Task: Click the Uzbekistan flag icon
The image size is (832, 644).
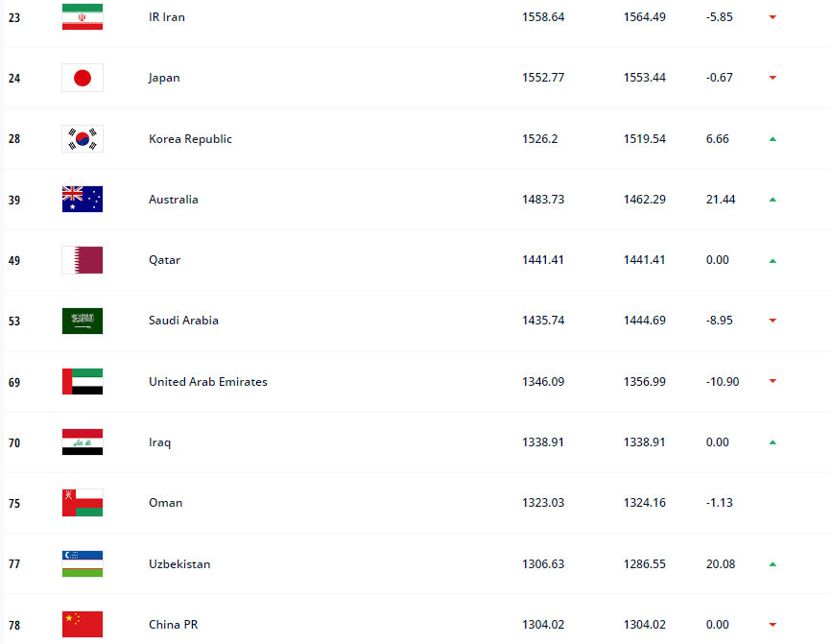Action: click(82, 564)
